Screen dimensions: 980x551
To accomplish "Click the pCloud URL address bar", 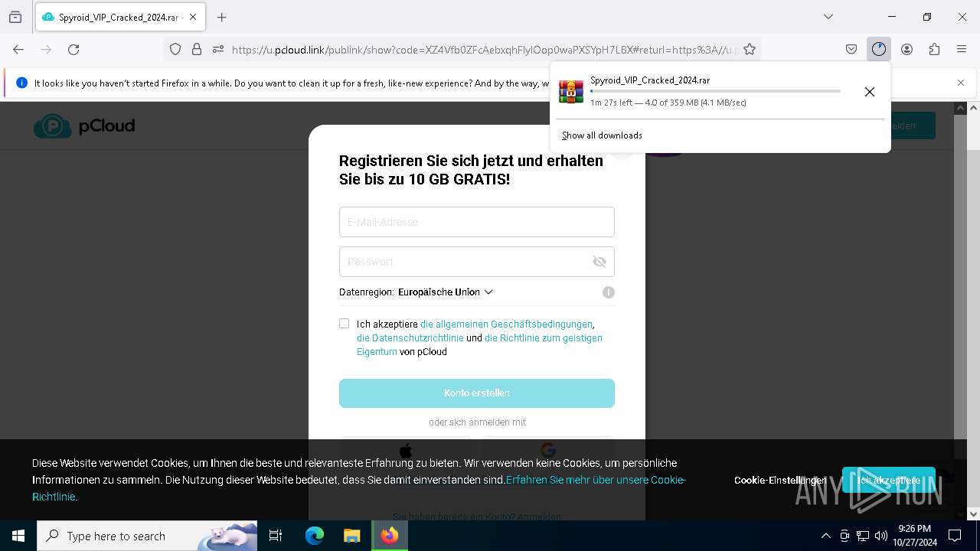I will 482,49.
